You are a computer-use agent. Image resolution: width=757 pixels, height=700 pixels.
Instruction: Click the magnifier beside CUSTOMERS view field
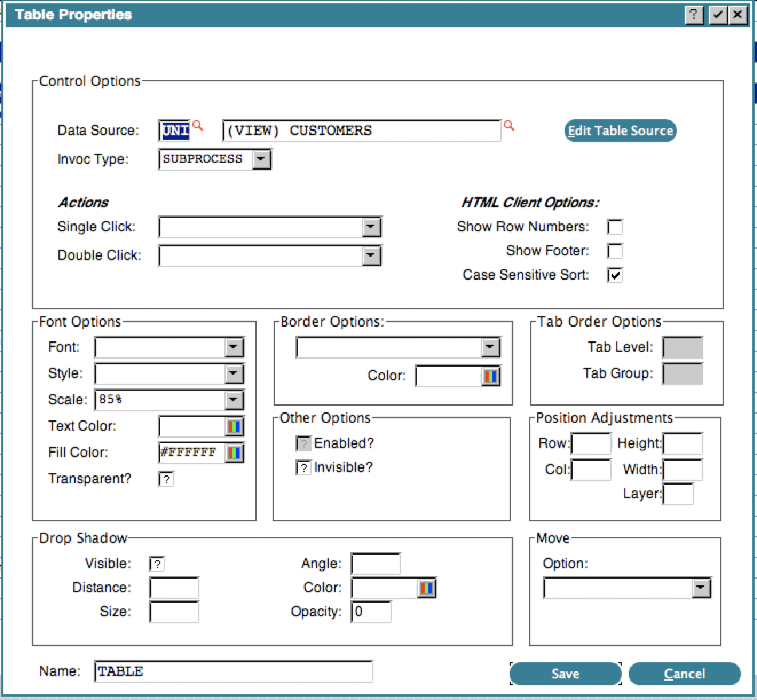pos(508,125)
